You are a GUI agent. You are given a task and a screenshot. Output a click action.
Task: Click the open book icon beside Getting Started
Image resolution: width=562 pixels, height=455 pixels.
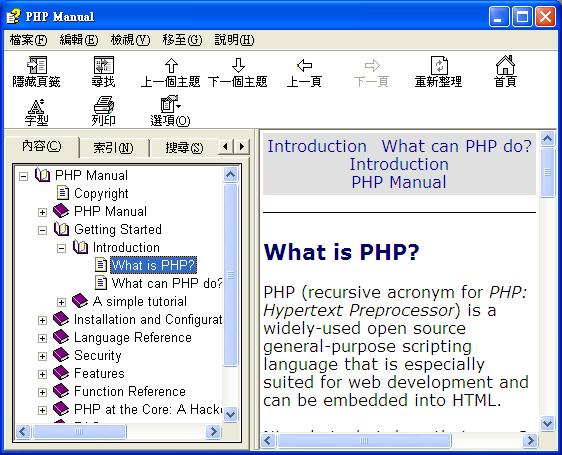click(x=61, y=229)
